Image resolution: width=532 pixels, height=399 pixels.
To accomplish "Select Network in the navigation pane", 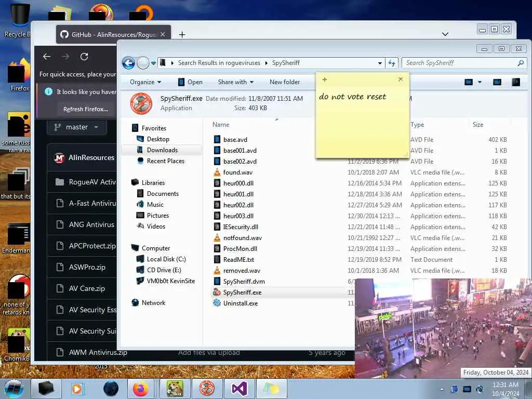I will click(x=153, y=303).
